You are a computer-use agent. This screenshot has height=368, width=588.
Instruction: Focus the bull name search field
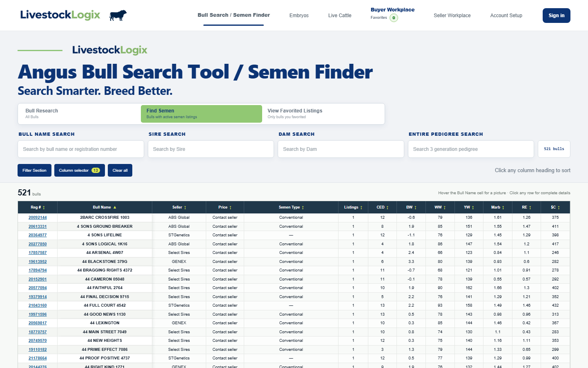(81, 149)
